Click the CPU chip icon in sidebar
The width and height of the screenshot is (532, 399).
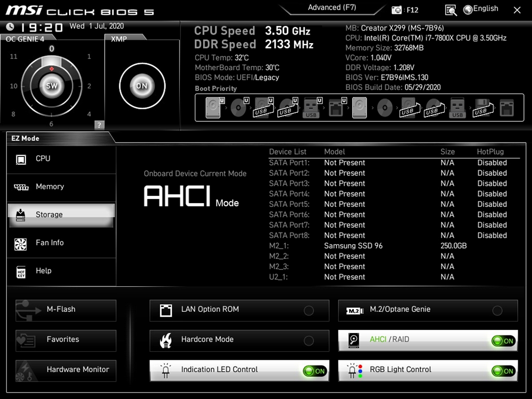[x=21, y=159]
